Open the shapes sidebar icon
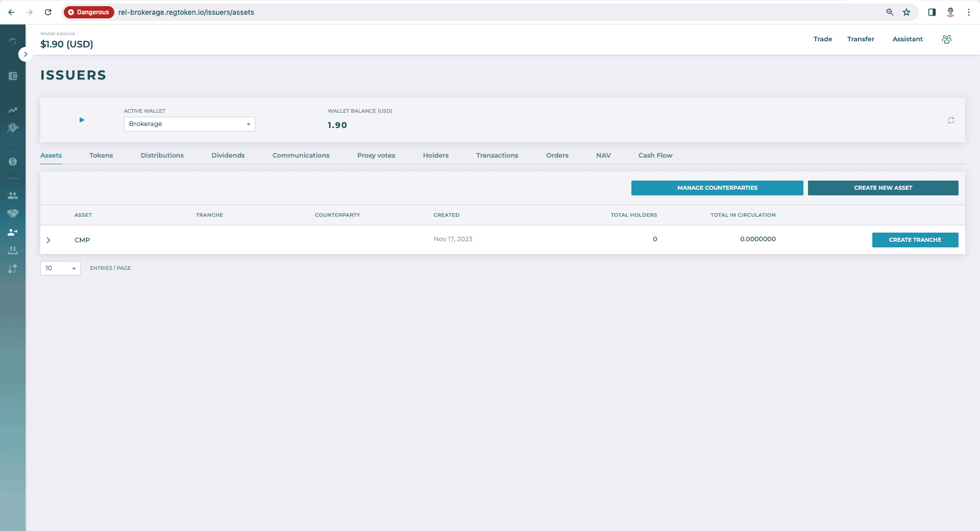The height and width of the screenshot is (531, 980). [x=13, y=268]
